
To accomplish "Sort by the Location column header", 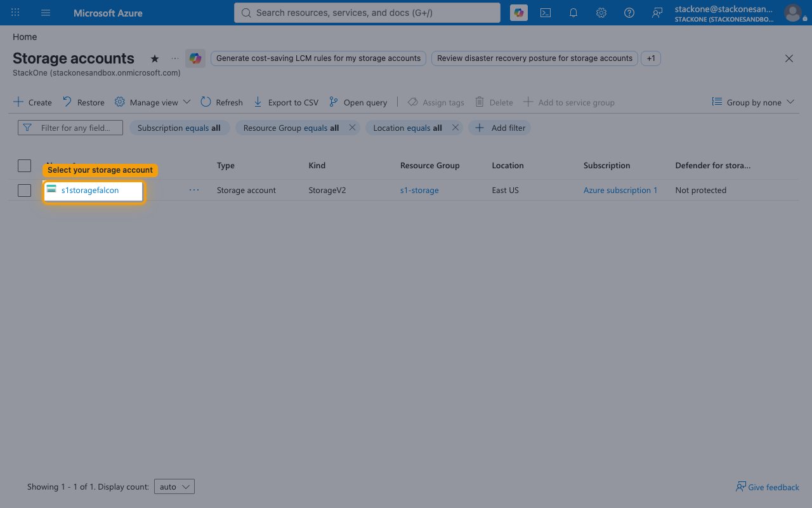I will pos(507,166).
